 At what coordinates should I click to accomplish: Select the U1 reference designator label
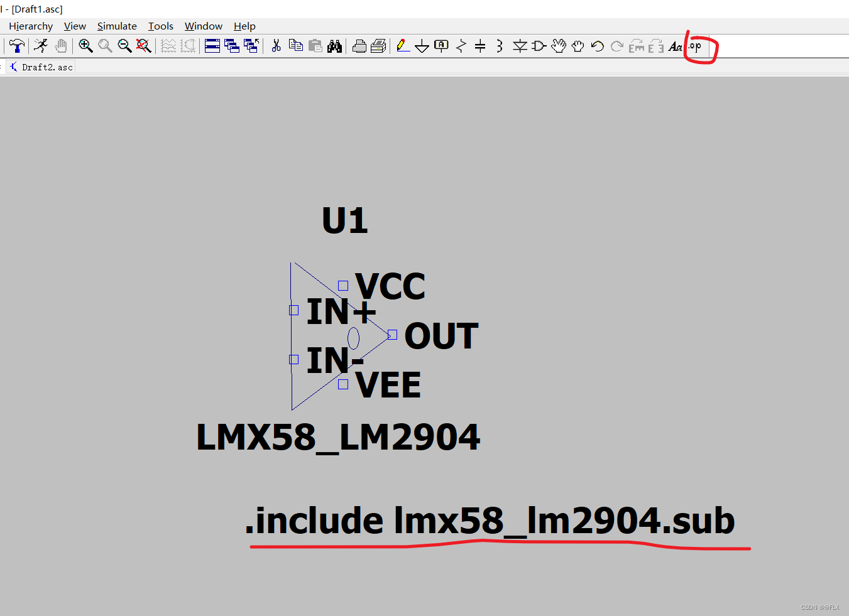point(344,220)
